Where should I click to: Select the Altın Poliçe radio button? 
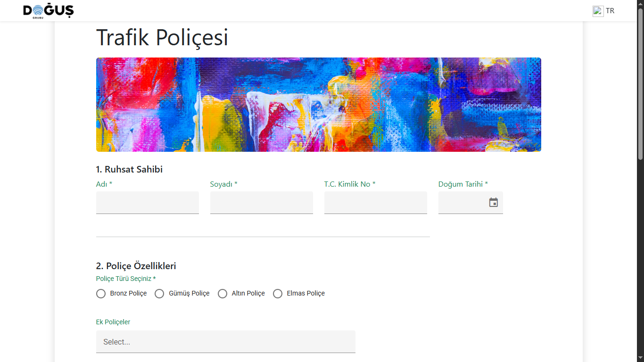pyautogui.click(x=223, y=294)
